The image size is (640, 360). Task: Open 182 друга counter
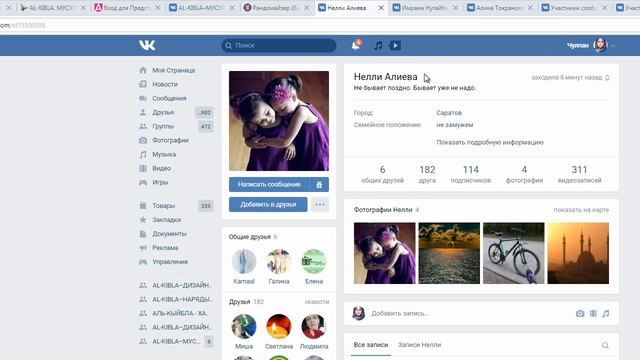click(x=427, y=174)
